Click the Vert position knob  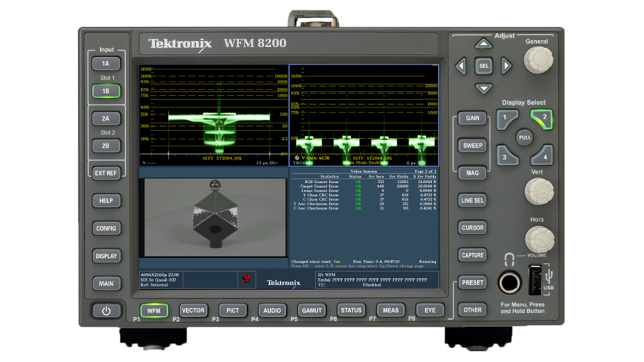click(x=539, y=191)
